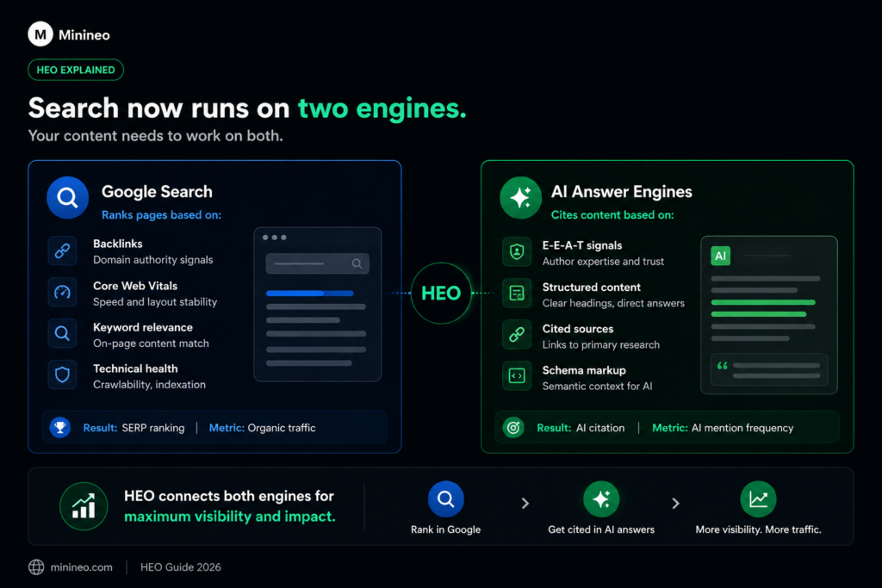Viewport: 882px width, 588px height.
Task: Click 'More visibility. More traffic.' caption
Action: pos(758,529)
